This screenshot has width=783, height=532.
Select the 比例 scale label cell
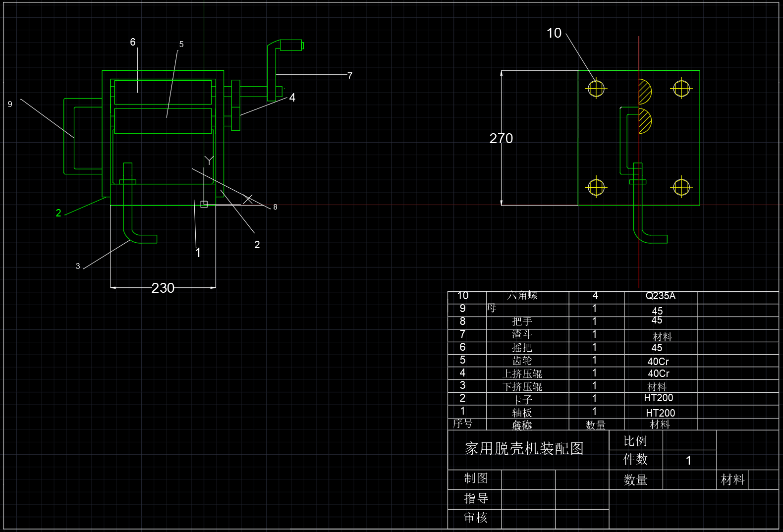635,441
